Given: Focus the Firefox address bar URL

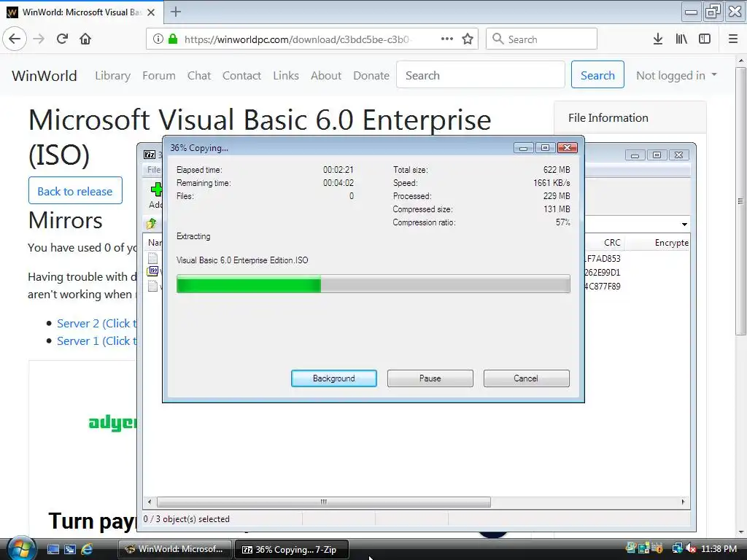Looking at the screenshot, I should coord(298,39).
